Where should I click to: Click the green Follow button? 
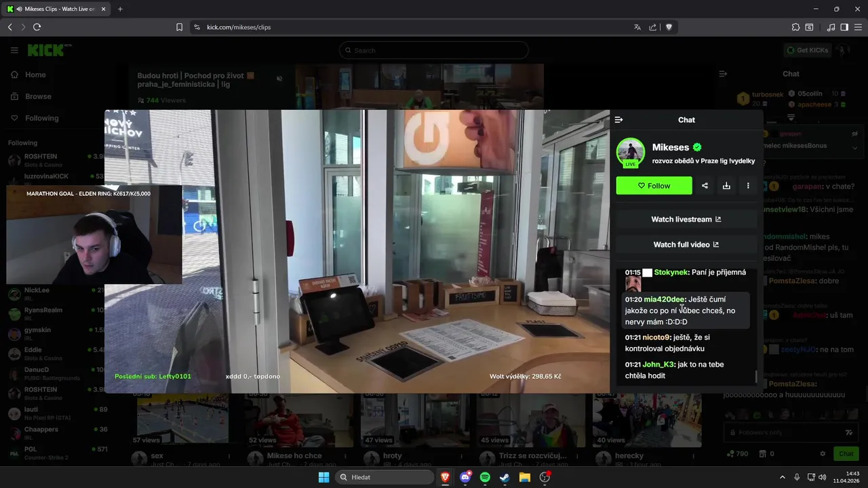654,186
